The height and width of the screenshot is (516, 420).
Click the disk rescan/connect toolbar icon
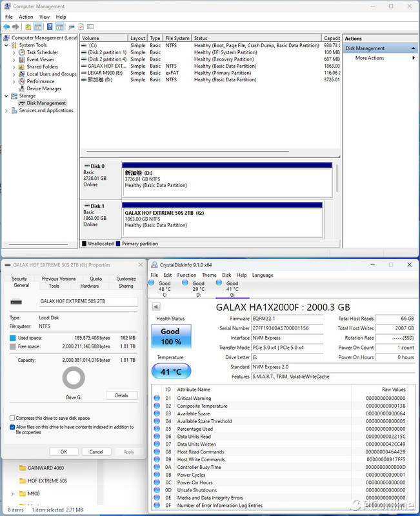(x=72, y=26)
